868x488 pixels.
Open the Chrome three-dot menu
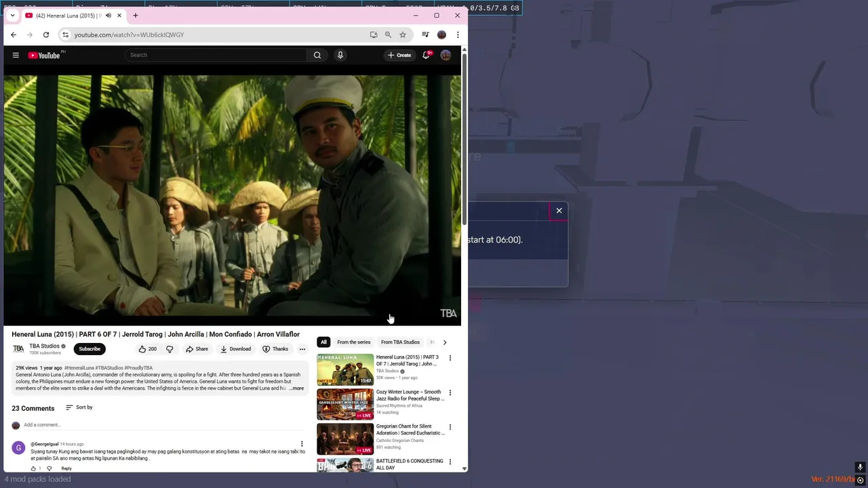(458, 35)
